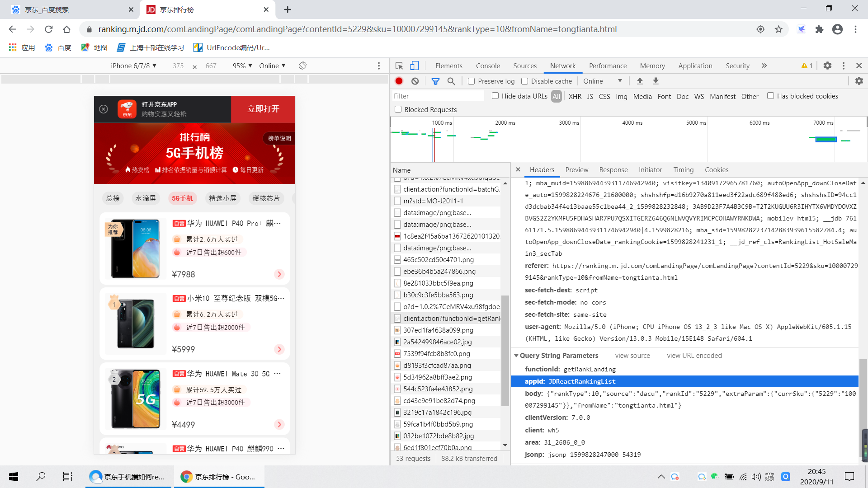Open the Preview tab of request
The width and height of the screenshot is (868, 488).
click(577, 170)
